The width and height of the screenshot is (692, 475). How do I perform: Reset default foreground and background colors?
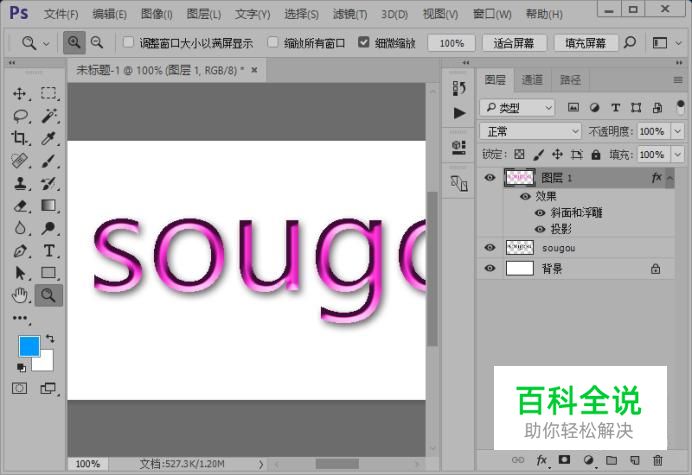pos(21,367)
